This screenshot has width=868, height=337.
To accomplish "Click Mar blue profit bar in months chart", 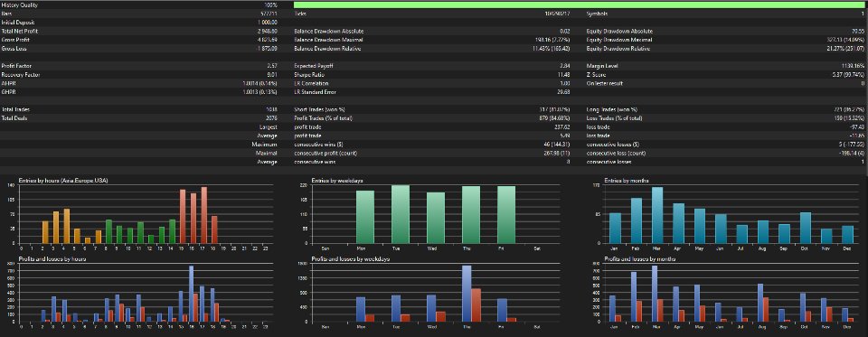I will 655,294.
